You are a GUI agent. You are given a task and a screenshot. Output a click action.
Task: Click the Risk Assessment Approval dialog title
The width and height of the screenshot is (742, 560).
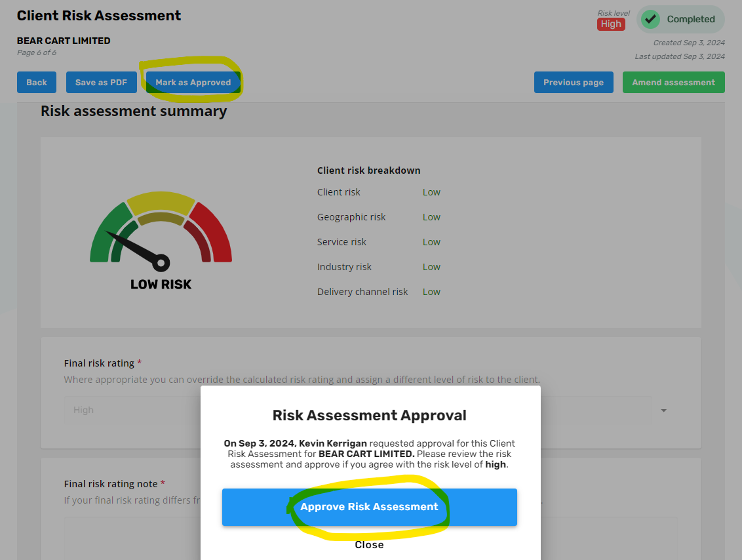[x=370, y=415]
